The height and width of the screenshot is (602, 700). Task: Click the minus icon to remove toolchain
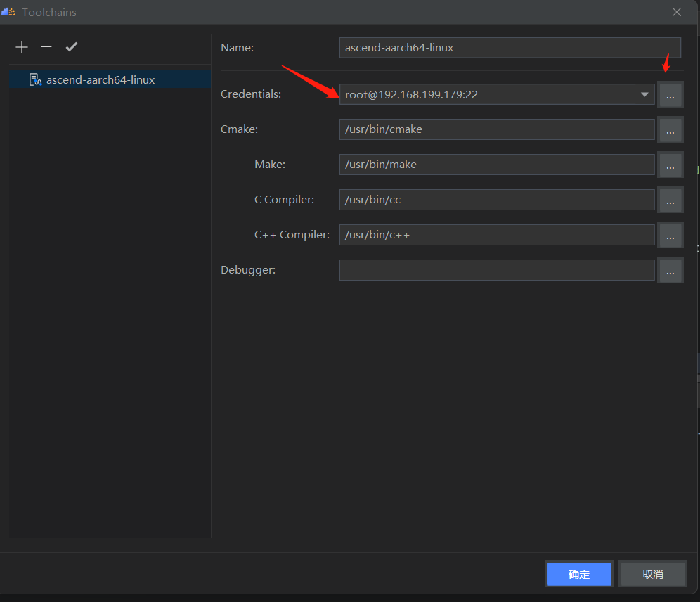point(46,47)
